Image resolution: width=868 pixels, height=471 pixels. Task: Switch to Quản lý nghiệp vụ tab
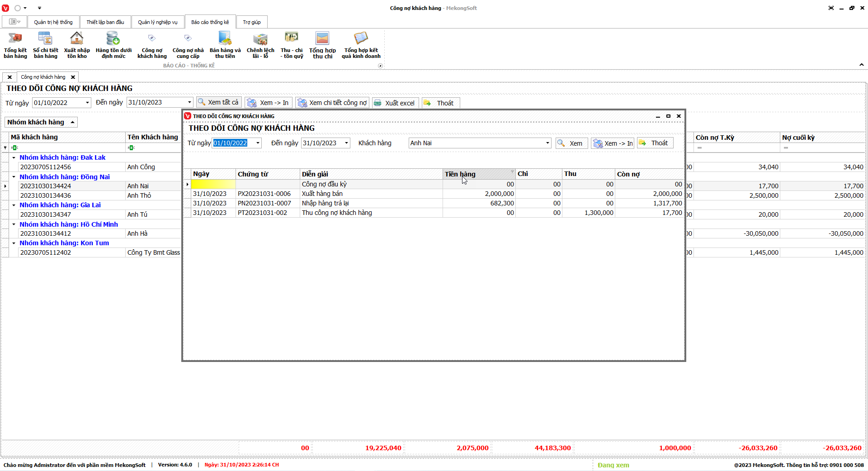pyautogui.click(x=157, y=22)
